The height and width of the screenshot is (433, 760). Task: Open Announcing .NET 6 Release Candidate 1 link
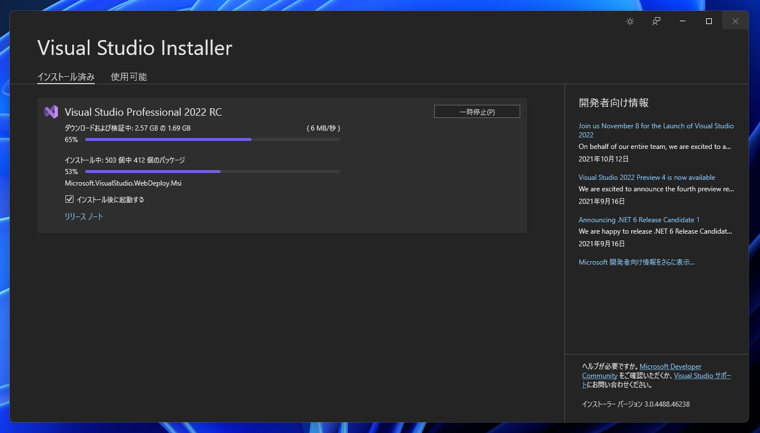click(x=639, y=220)
